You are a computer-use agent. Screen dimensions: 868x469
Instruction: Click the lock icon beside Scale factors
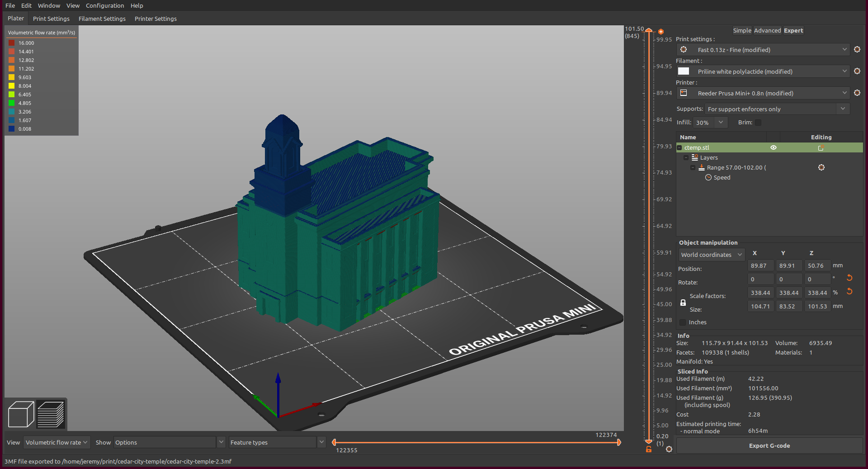point(683,303)
